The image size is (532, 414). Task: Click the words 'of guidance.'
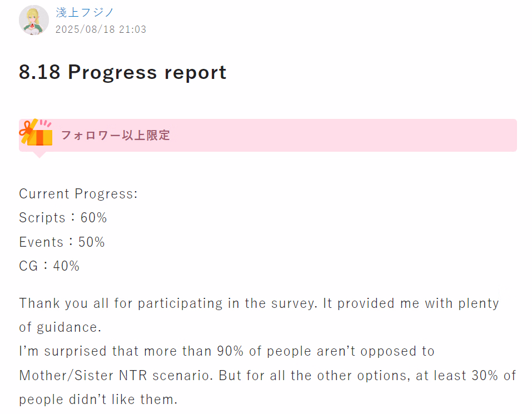pyautogui.click(x=60, y=327)
